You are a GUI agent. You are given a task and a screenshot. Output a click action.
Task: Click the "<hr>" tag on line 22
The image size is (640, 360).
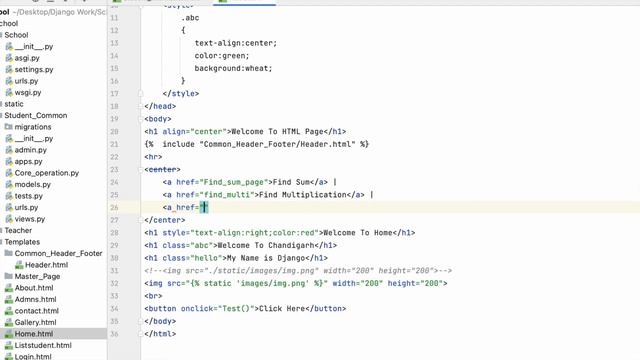click(x=153, y=157)
